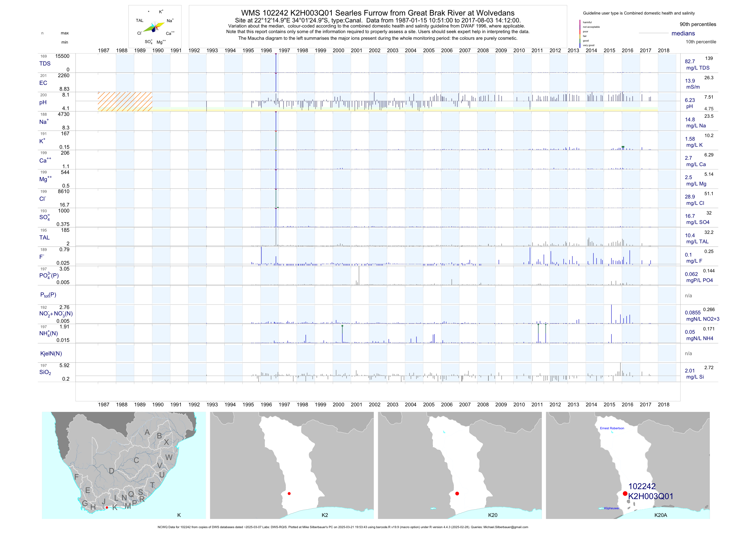Image resolution: width=756 pixels, height=535 pixels.
Task: Click the SiO2 parameter label
Action: (45, 372)
